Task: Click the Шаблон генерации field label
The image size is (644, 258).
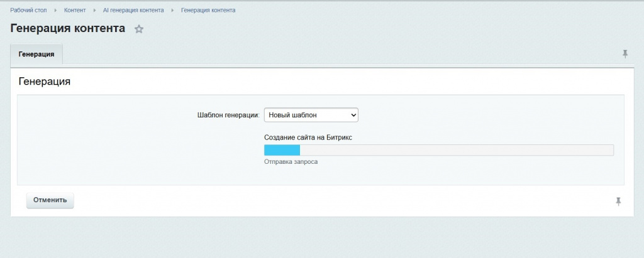Action: click(228, 115)
